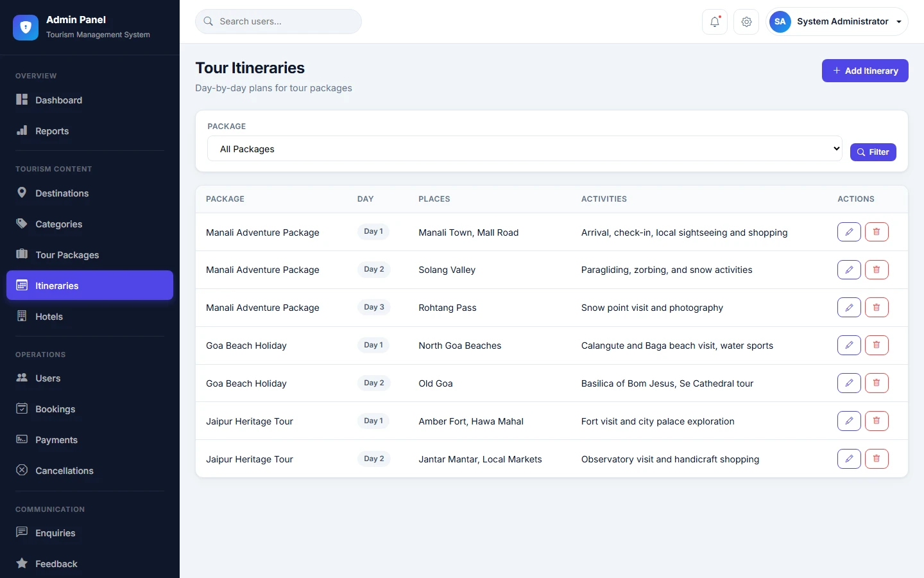924x578 pixels.
Task: Edit the Rohtang Pass itinerary row
Action: 849,308
